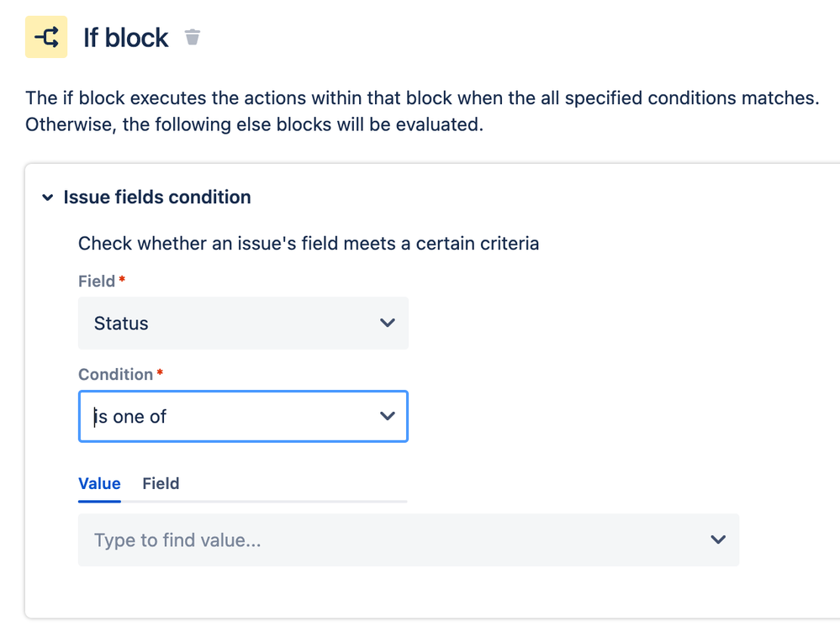Viewport: 840px width, 637px height.
Task: Click the chevron on the Condition dropdown
Action: (x=388, y=415)
